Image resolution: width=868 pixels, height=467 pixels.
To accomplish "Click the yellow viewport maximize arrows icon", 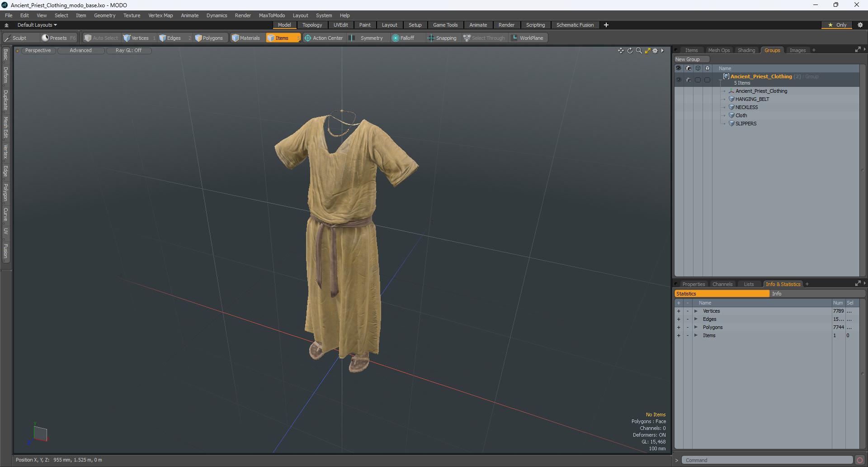I will (647, 51).
